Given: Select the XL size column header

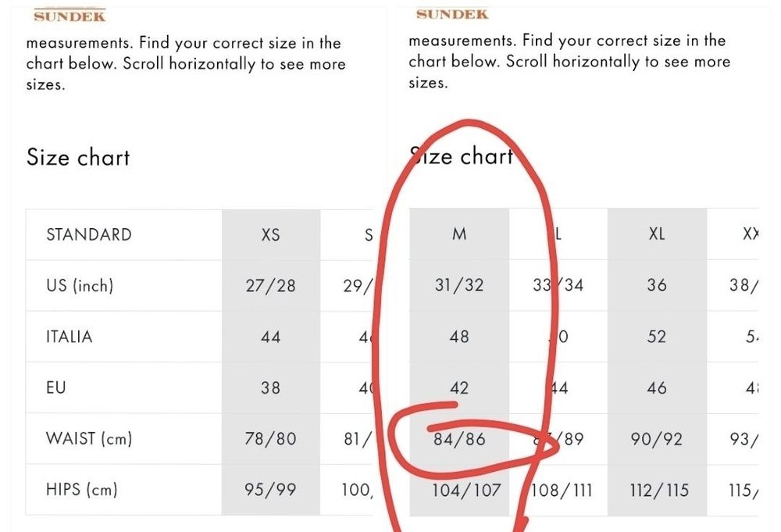Looking at the screenshot, I should click(657, 234).
